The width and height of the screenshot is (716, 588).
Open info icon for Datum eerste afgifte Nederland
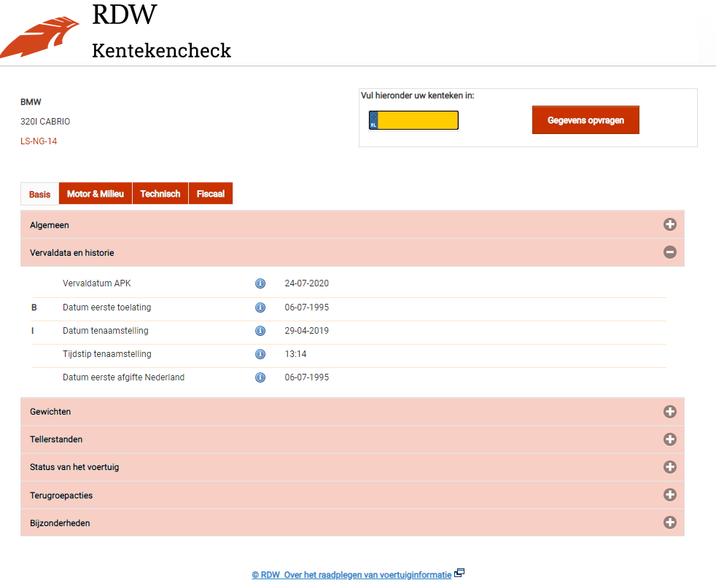(260, 377)
